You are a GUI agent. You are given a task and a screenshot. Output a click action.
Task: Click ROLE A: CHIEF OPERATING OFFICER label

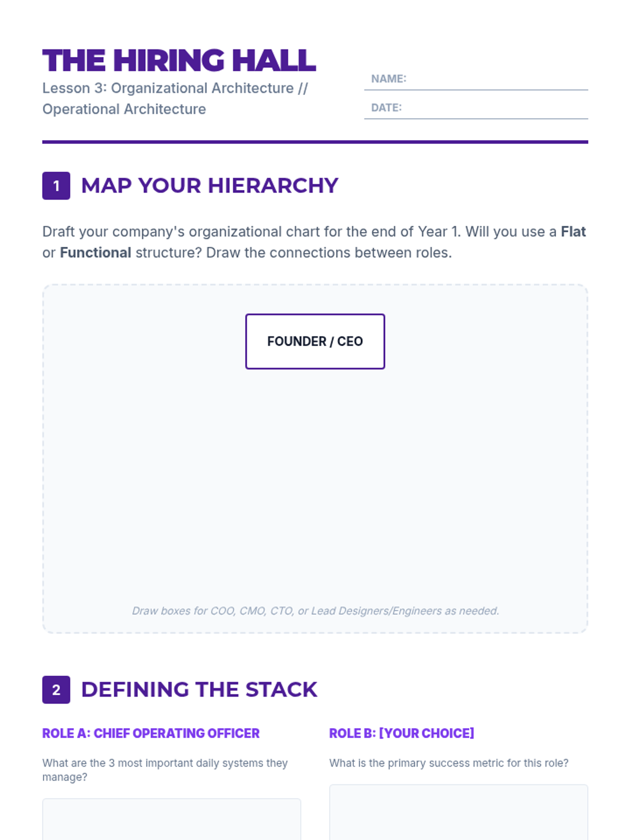tap(151, 733)
